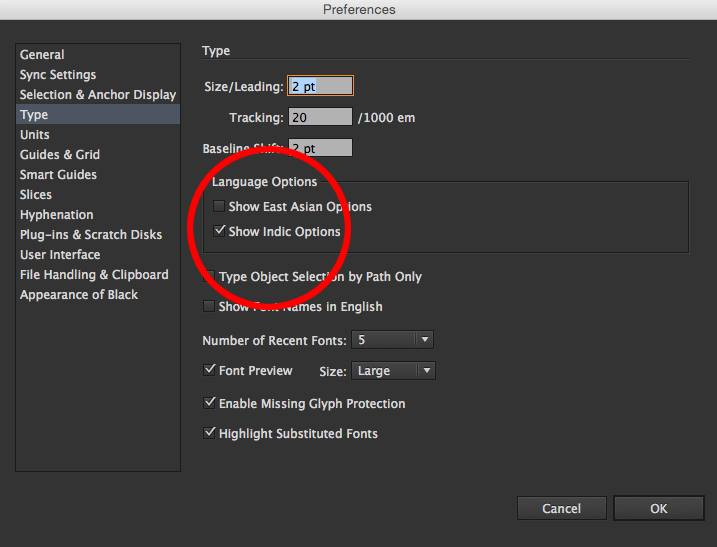Click the Cancel button
Image resolution: width=717 pixels, height=547 pixels.
click(561, 509)
